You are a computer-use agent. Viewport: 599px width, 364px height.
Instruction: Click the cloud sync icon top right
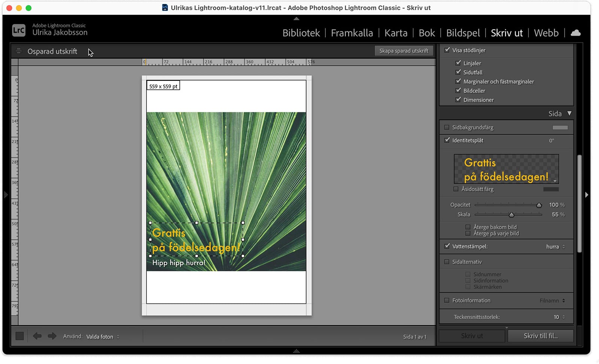coord(576,33)
